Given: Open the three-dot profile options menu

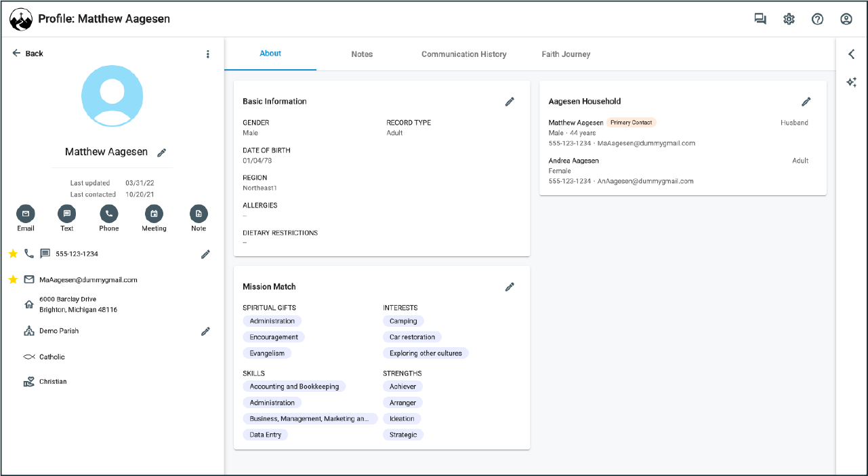Looking at the screenshot, I should coord(208,54).
